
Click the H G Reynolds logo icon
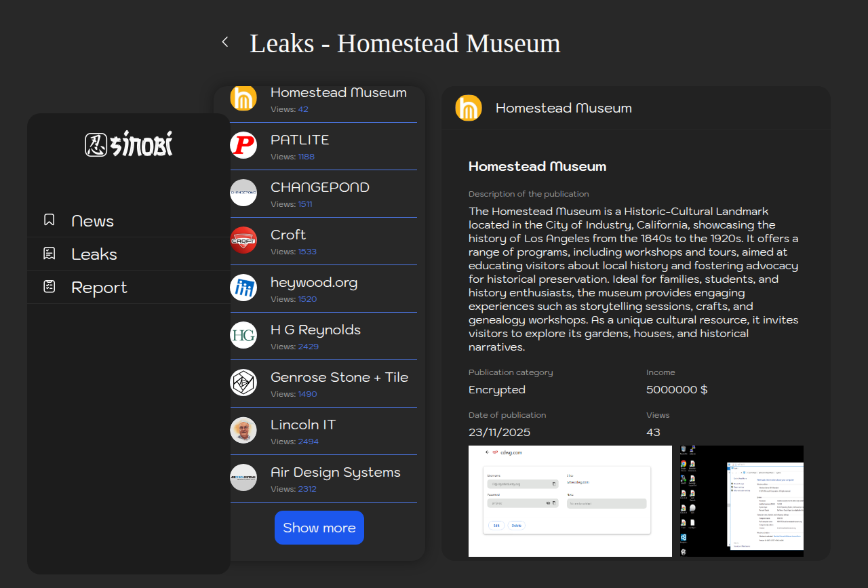[x=243, y=335]
